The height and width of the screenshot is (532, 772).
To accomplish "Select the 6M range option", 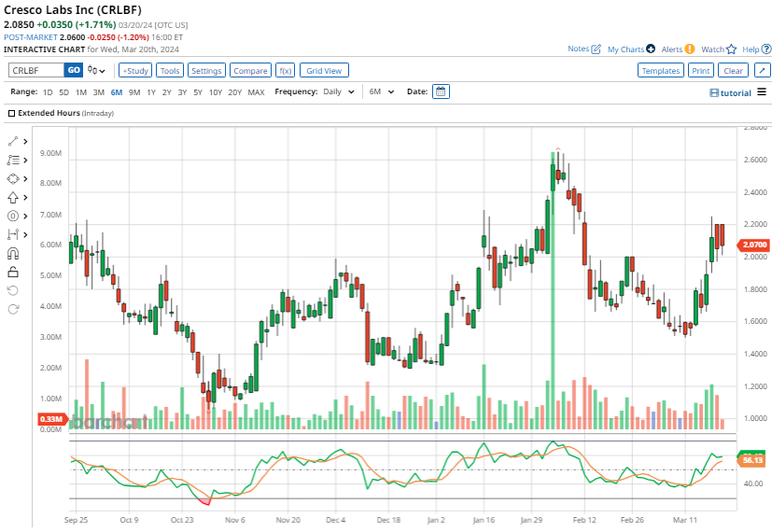I will click(x=116, y=92).
